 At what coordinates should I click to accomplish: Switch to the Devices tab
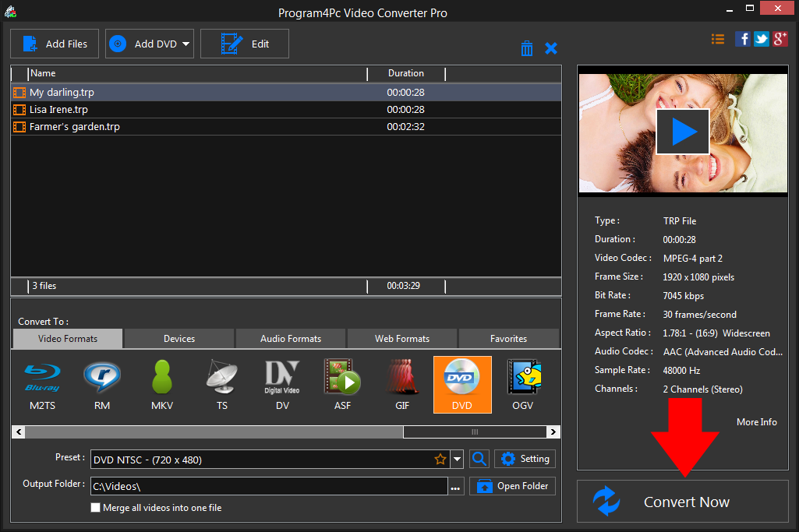coord(179,338)
